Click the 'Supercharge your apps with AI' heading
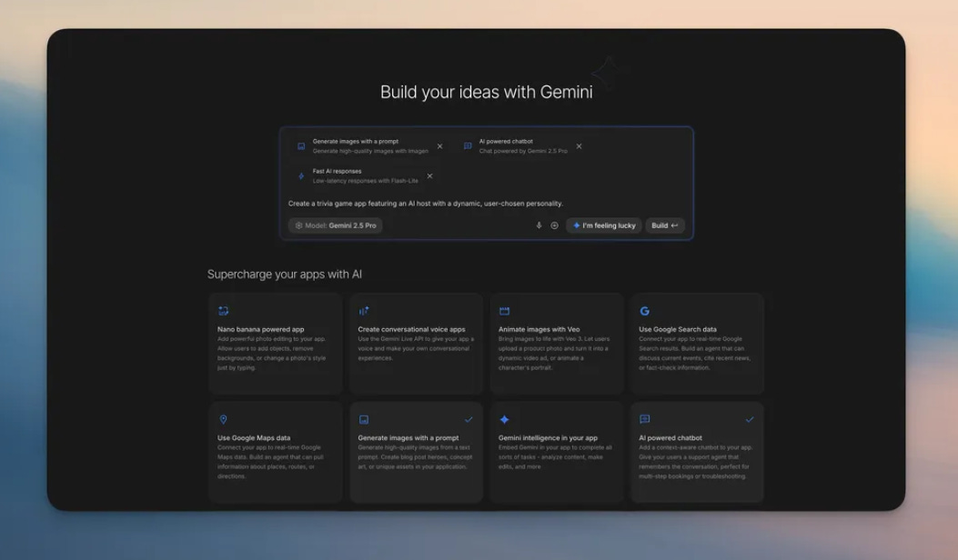Viewport: 958px width, 560px height. click(284, 275)
